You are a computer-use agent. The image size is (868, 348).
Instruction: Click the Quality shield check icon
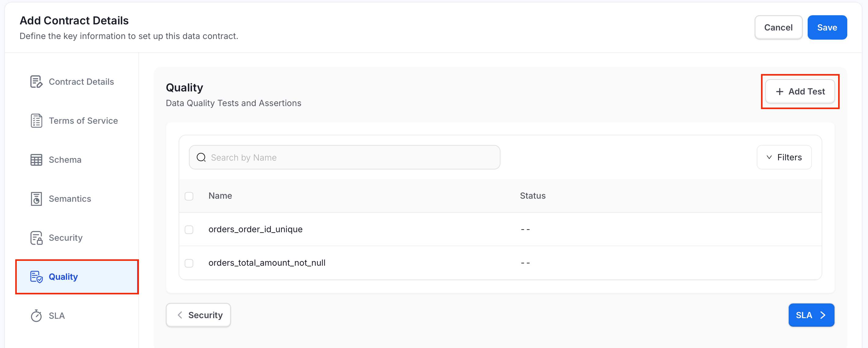click(x=36, y=277)
